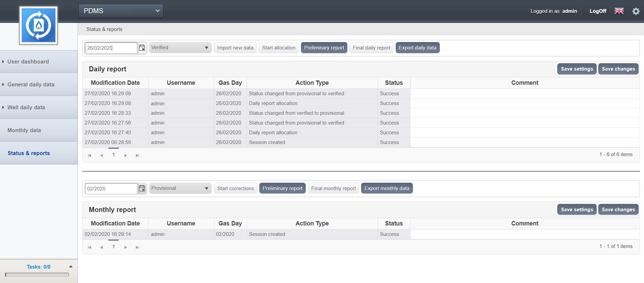
Task: Open the daily report date calendar picker
Action: pos(142,48)
